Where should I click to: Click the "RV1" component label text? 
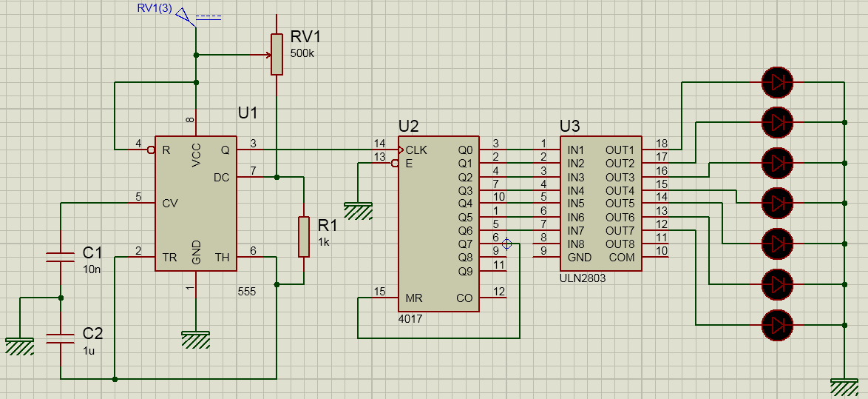tap(307, 38)
